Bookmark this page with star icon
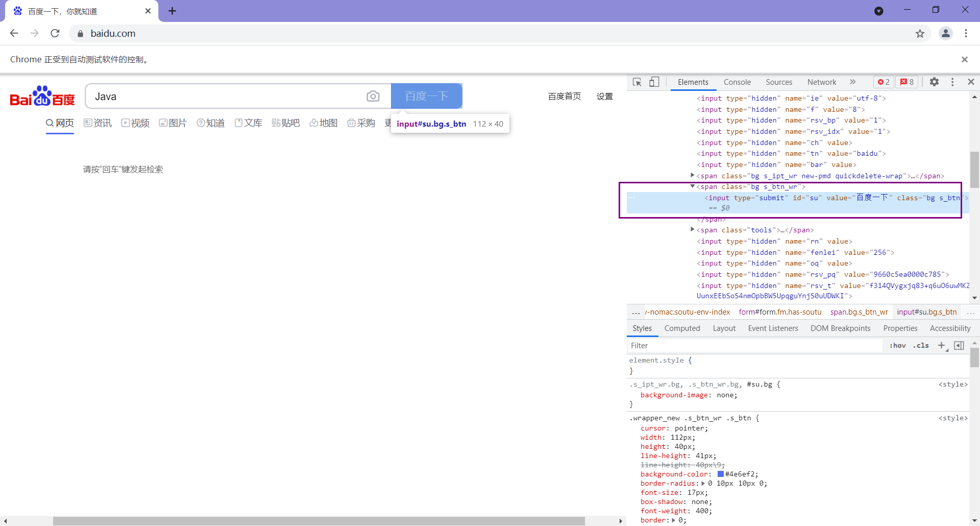This screenshot has width=980, height=526. tap(920, 33)
